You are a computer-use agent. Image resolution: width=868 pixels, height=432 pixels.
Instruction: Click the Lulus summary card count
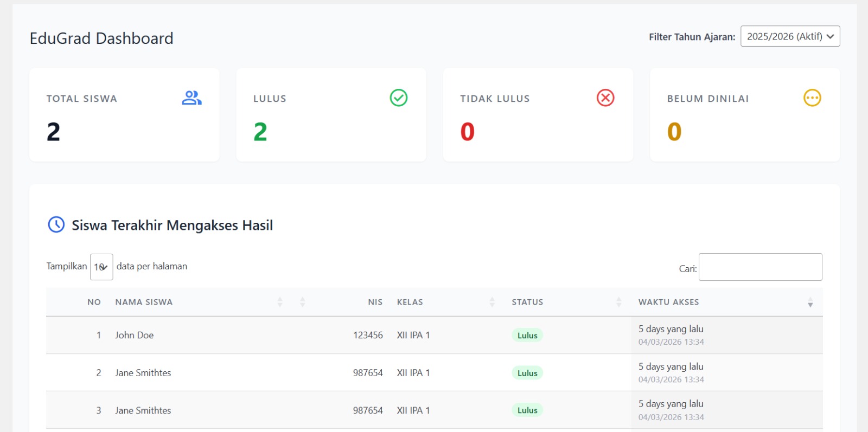(x=260, y=132)
